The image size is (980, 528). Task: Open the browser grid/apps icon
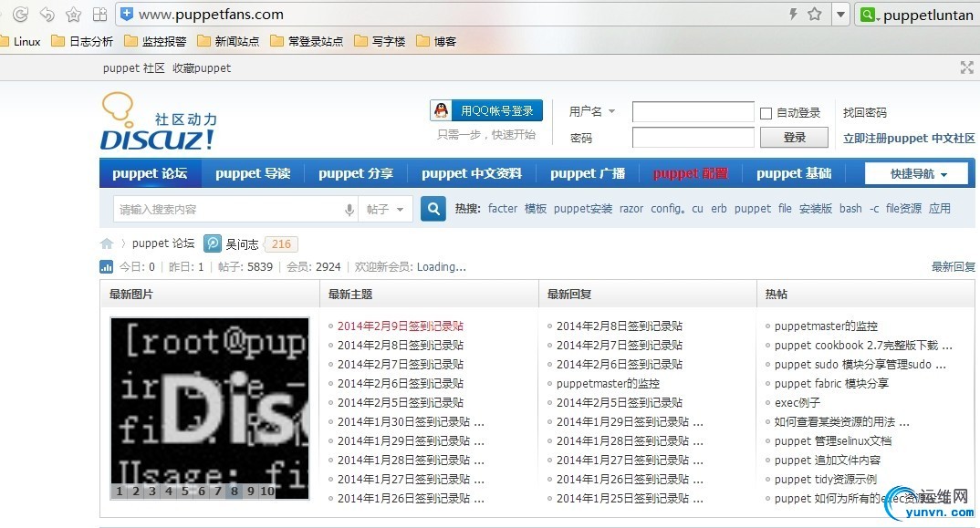(x=99, y=14)
